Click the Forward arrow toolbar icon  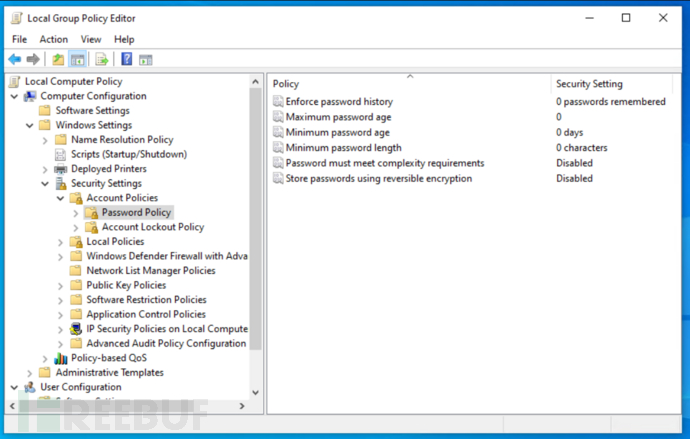[x=33, y=59]
